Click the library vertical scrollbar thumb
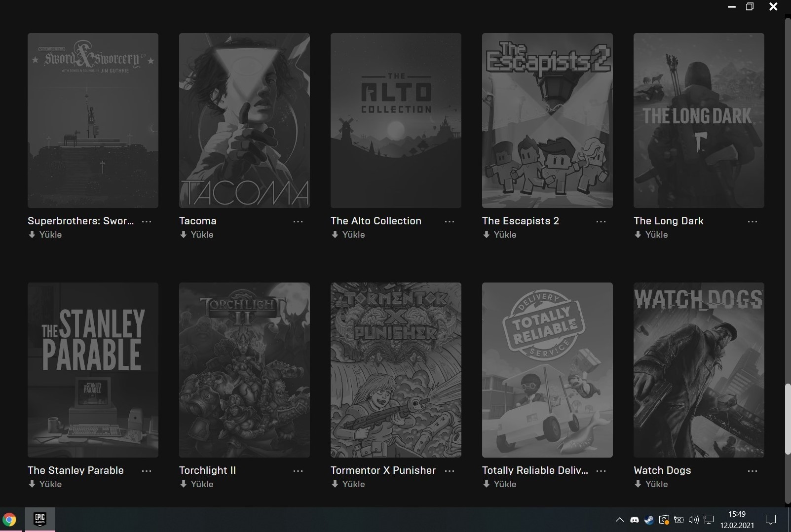Image resolution: width=791 pixels, height=532 pixels. click(788, 419)
